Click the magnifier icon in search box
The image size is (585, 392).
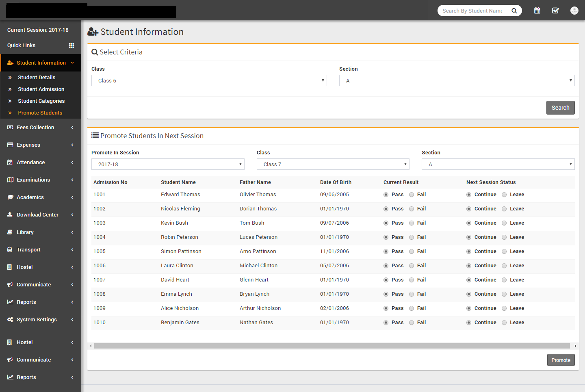pyautogui.click(x=514, y=11)
